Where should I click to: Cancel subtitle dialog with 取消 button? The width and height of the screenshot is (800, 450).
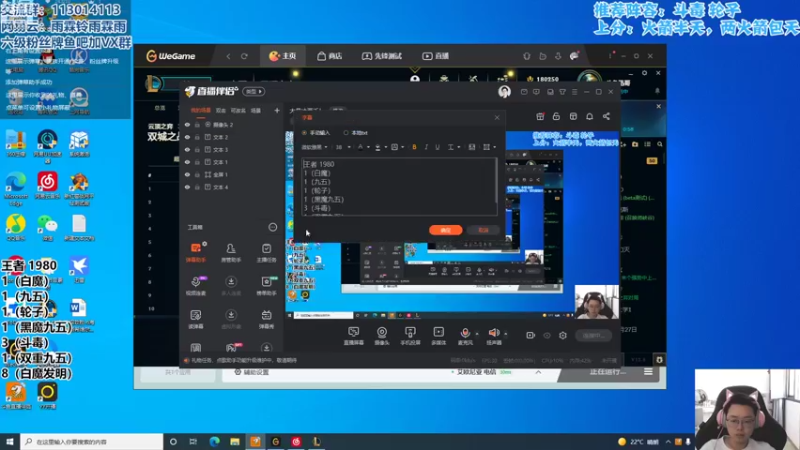(483, 230)
